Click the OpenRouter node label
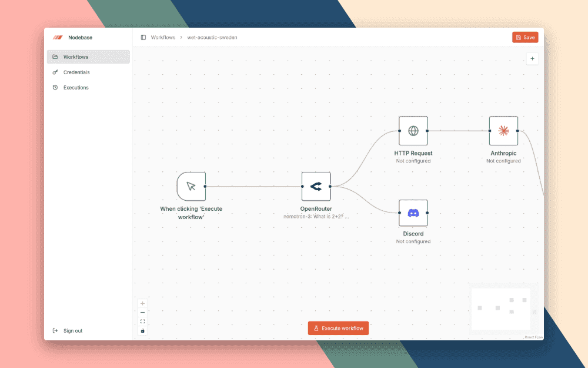The image size is (588, 368). (316, 209)
